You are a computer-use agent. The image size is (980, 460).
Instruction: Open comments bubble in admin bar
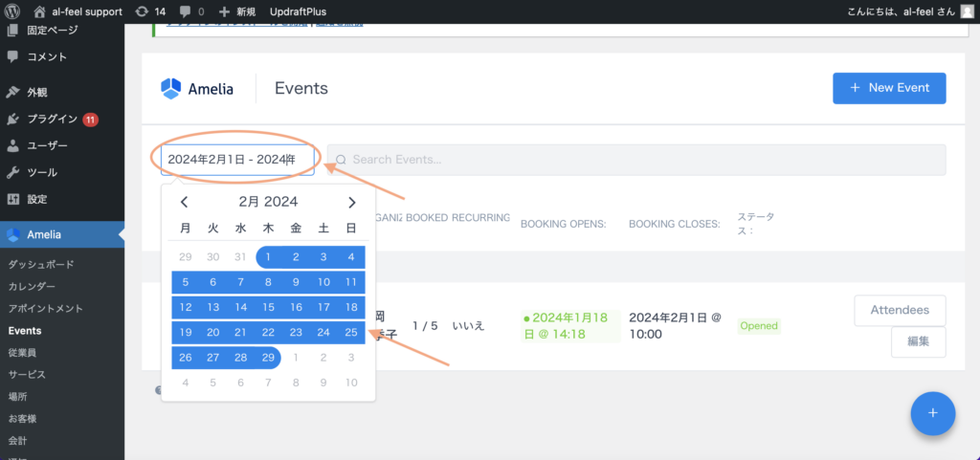pyautogui.click(x=187, y=11)
